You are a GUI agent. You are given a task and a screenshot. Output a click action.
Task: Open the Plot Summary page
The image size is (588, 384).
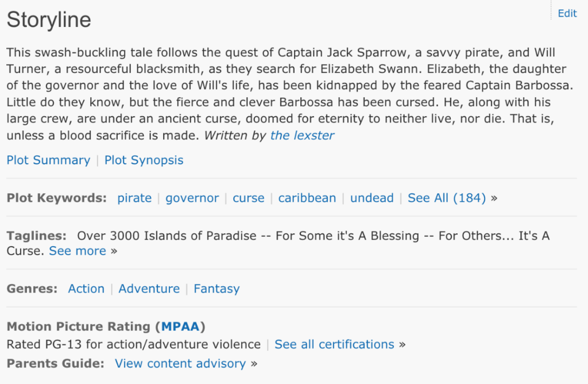point(48,160)
